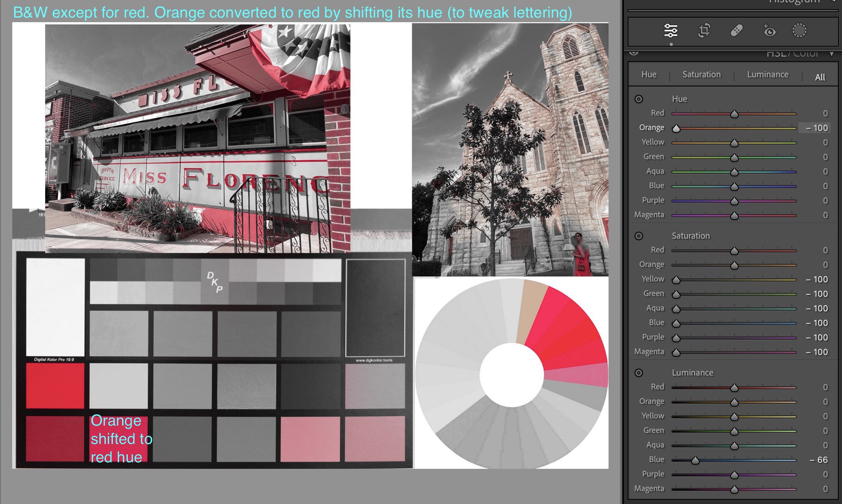Click the Saturation Red slider handle
Viewport: 842px width, 504px height.
pyautogui.click(x=734, y=251)
